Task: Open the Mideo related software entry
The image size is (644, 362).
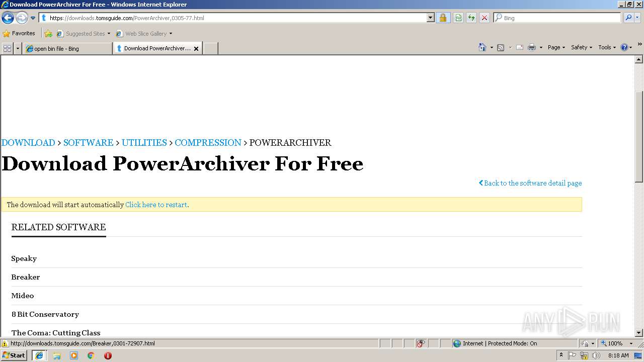Action: click(x=23, y=296)
